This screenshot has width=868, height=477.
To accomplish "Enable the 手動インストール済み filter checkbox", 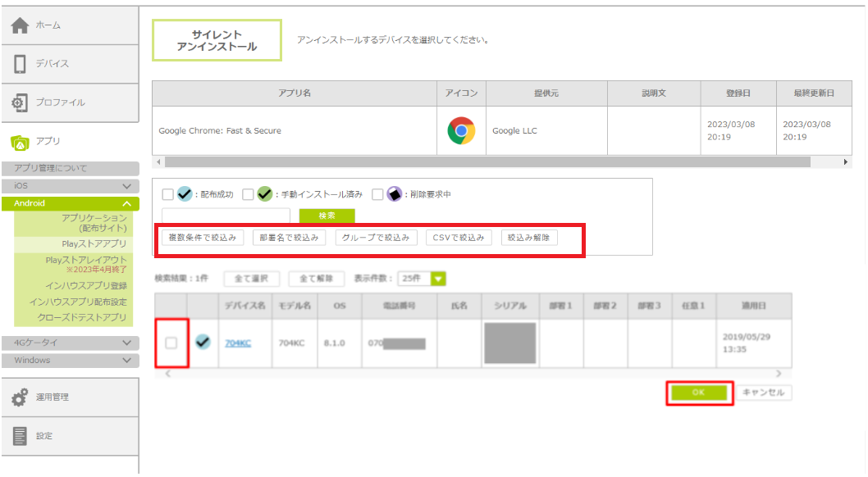I will tap(248, 195).
